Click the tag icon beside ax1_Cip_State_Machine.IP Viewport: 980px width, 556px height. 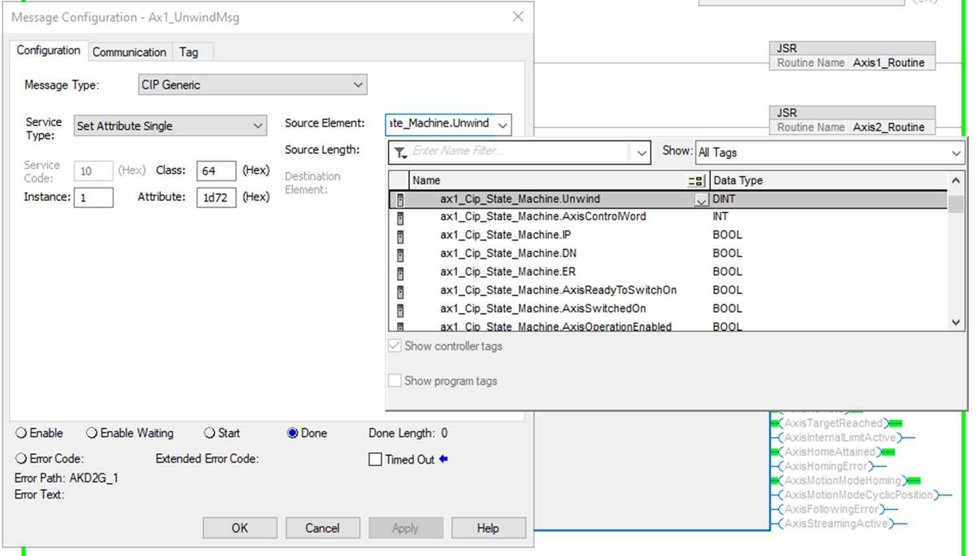[x=400, y=236]
